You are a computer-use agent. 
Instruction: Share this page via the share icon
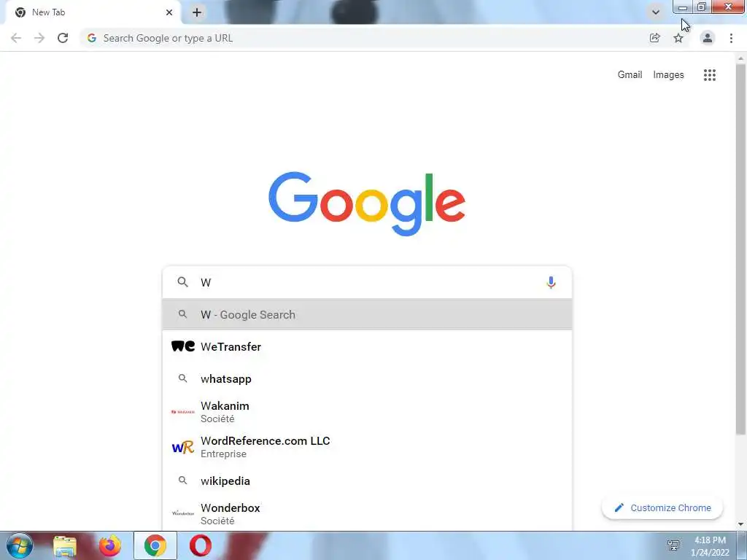pyautogui.click(x=655, y=38)
